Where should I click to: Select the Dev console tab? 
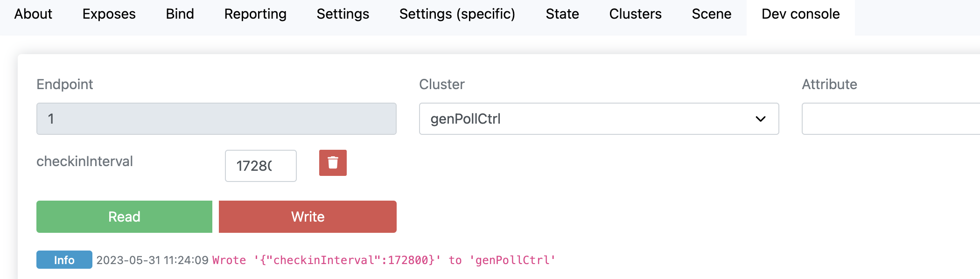coord(800,14)
